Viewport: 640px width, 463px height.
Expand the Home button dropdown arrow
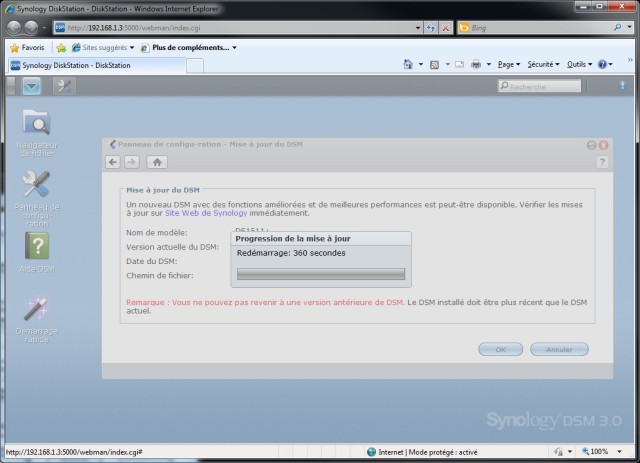pos(421,65)
